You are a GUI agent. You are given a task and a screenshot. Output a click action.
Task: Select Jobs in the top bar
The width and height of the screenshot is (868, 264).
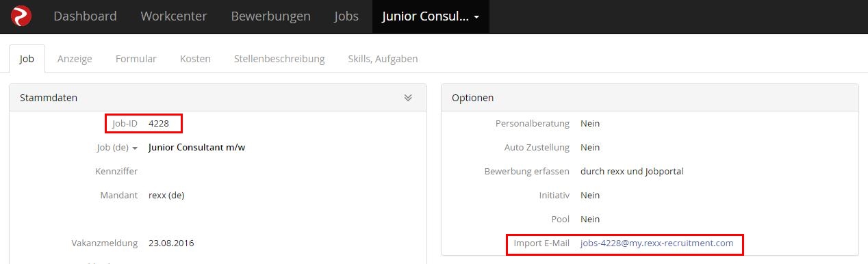click(x=346, y=16)
